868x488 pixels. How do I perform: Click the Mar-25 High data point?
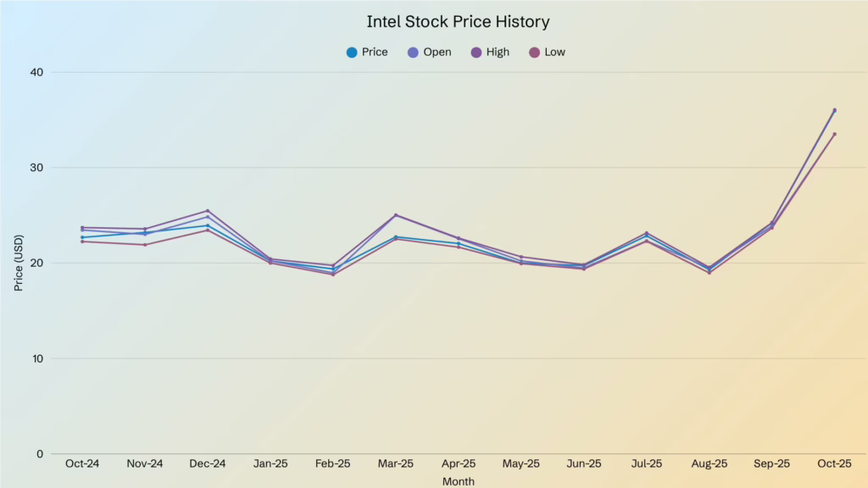pos(396,215)
